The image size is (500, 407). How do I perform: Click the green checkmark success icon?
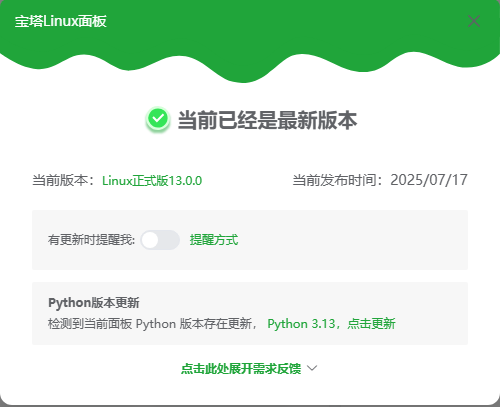tap(158, 119)
